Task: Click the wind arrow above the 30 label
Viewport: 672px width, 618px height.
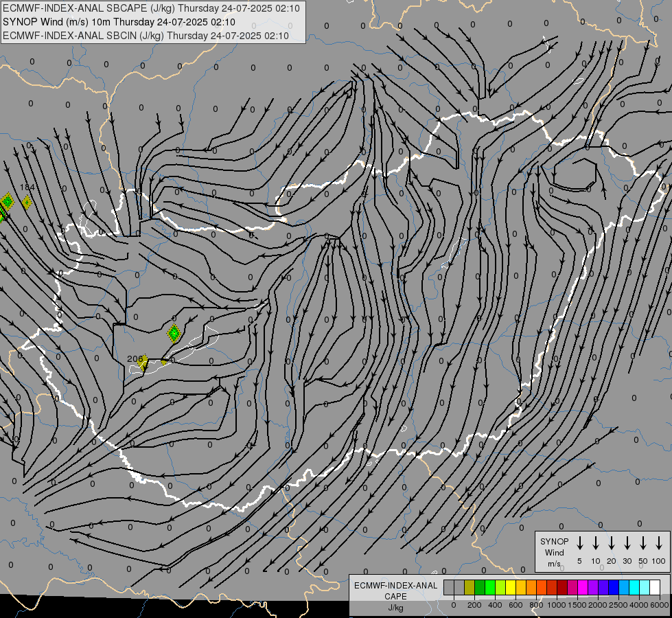Action: (x=627, y=543)
